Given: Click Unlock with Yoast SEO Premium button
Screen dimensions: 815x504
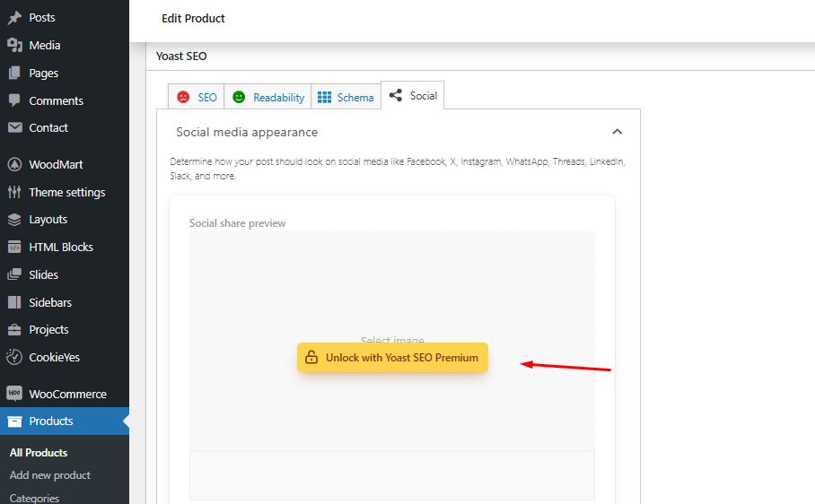Looking at the screenshot, I should (x=392, y=357).
